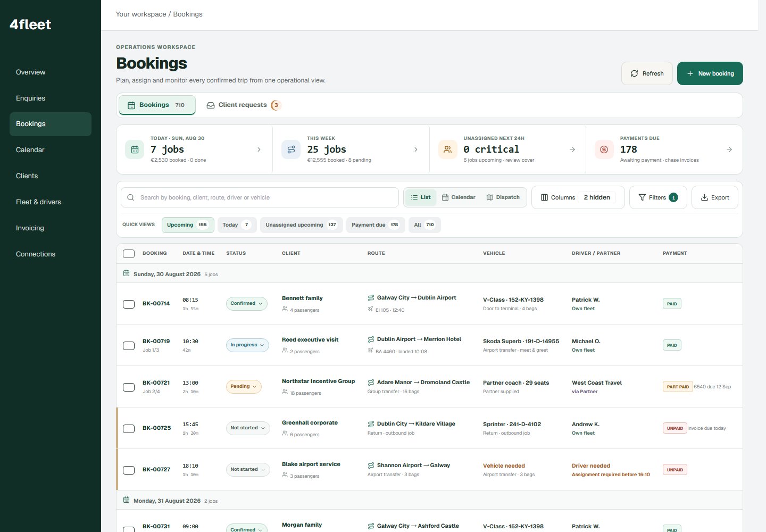Screen dimensions: 766x532
Task: Click the search magnifier icon
Action: pos(131,197)
